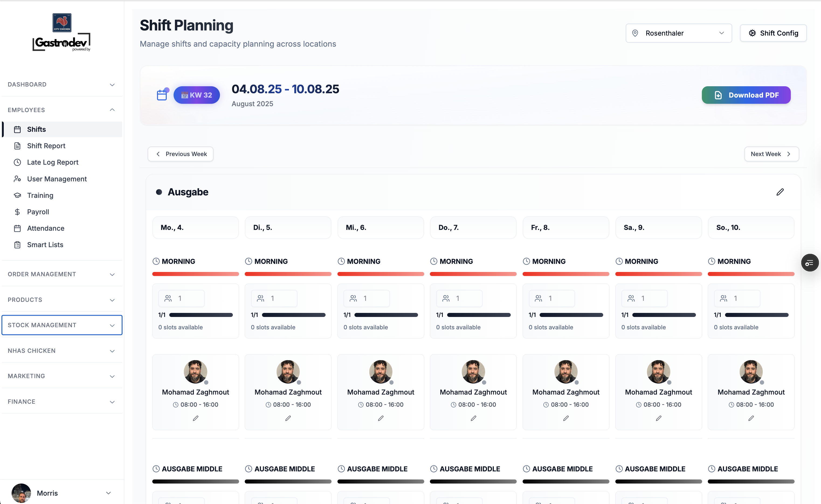Navigate to Attendance page
This screenshot has height=504, width=821.
[x=46, y=228]
